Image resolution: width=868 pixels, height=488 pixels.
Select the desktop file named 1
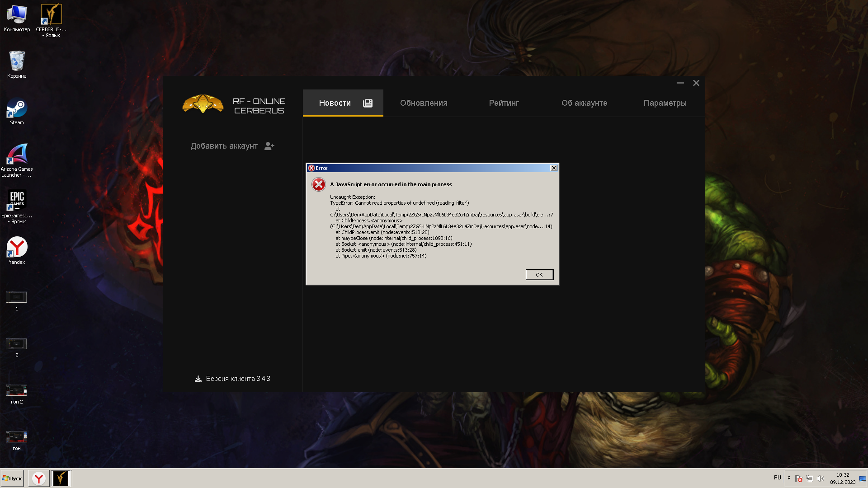tap(17, 301)
